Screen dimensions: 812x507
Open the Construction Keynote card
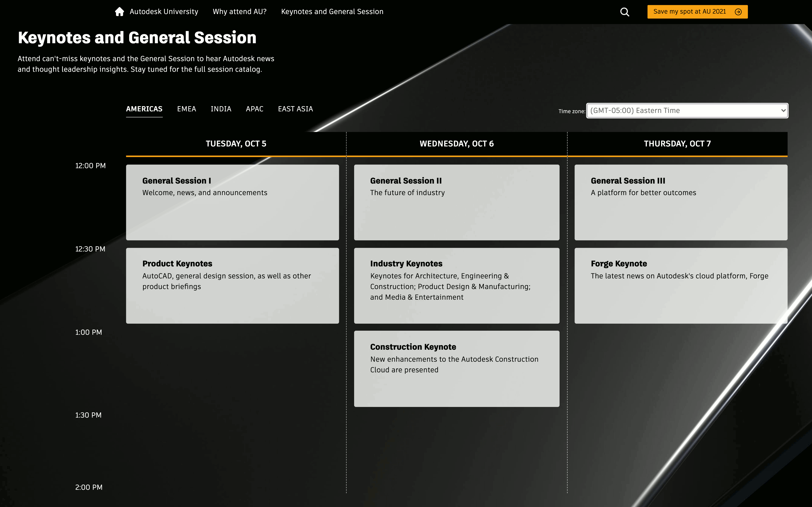pos(456,368)
